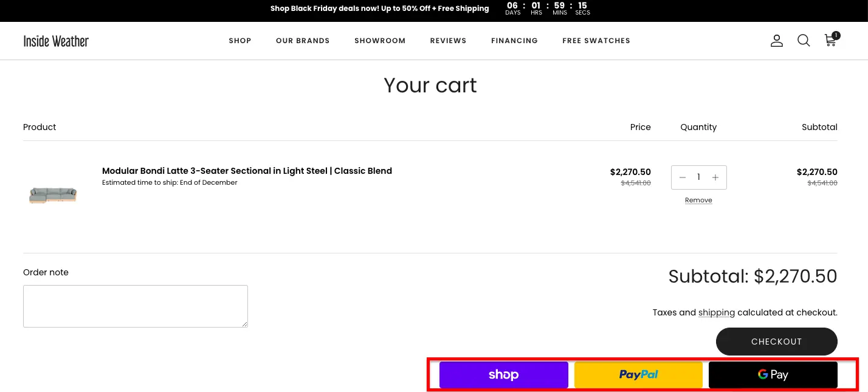
Task: Click inside the Order note field
Action: 135,306
